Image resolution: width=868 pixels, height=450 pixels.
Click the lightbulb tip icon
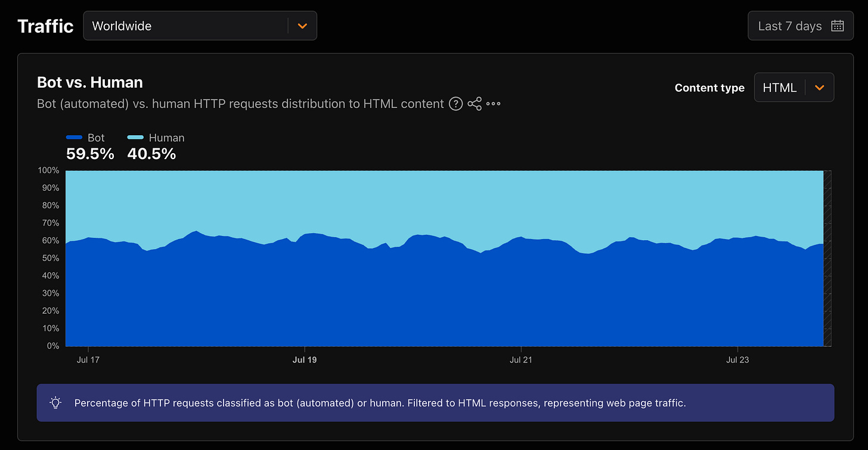[55, 402]
